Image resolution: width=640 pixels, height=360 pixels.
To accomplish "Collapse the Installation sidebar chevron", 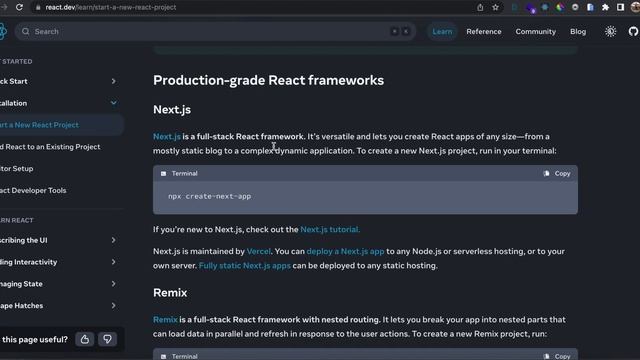I will tap(113, 103).
